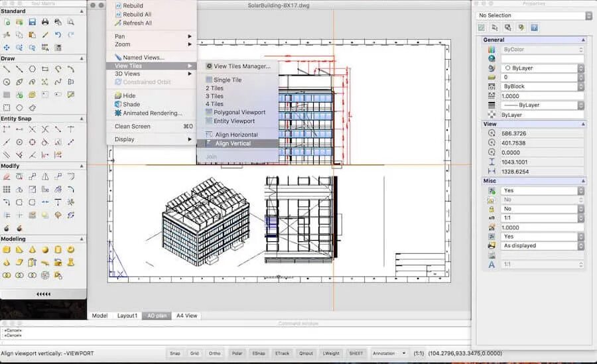Open View Tiles Manager menu item
The height and width of the screenshot is (364, 597).
pyautogui.click(x=238, y=66)
